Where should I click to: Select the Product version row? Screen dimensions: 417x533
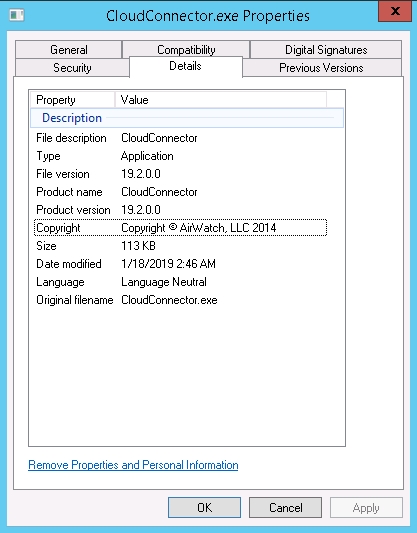(x=180, y=210)
